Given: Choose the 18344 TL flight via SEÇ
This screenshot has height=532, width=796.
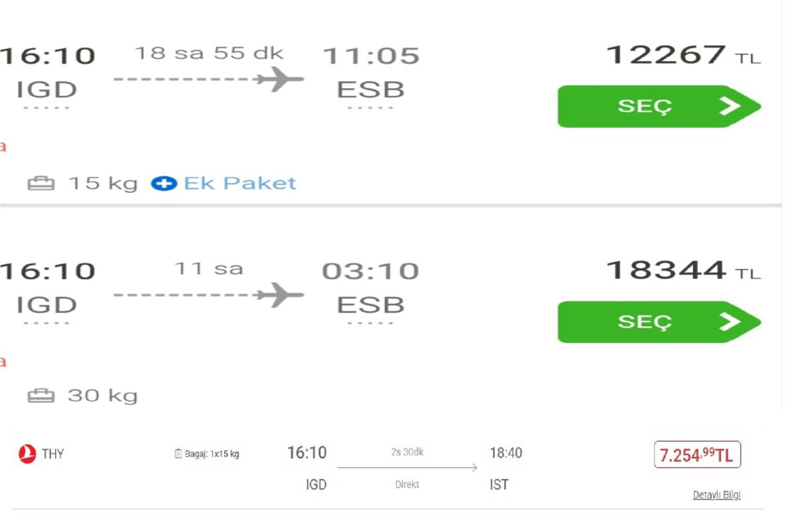Looking at the screenshot, I should (x=659, y=322).
